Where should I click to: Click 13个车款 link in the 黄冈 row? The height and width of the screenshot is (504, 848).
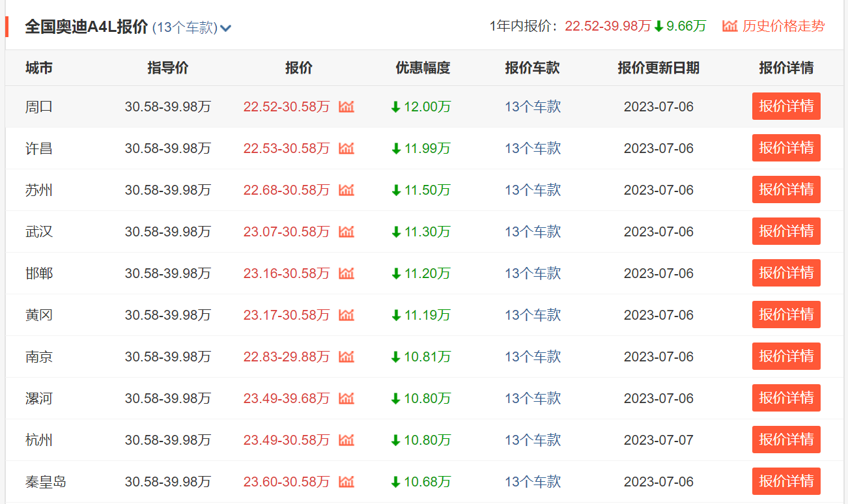point(532,315)
